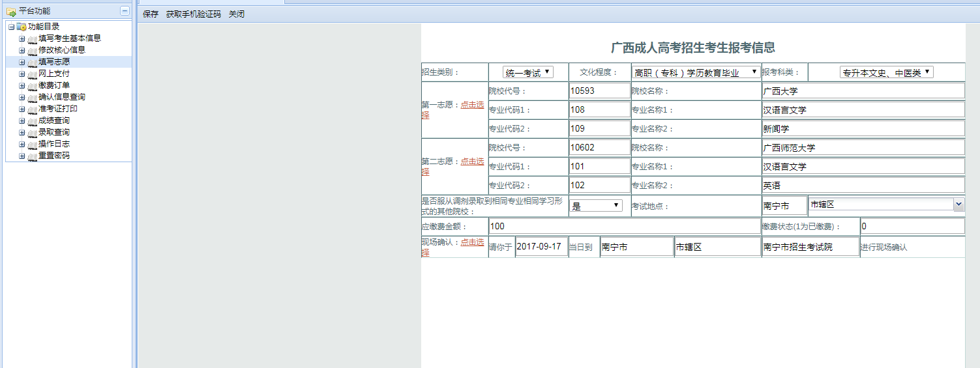
Task: Click the book icon beside 网上支付
Action: tap(33, 74)
